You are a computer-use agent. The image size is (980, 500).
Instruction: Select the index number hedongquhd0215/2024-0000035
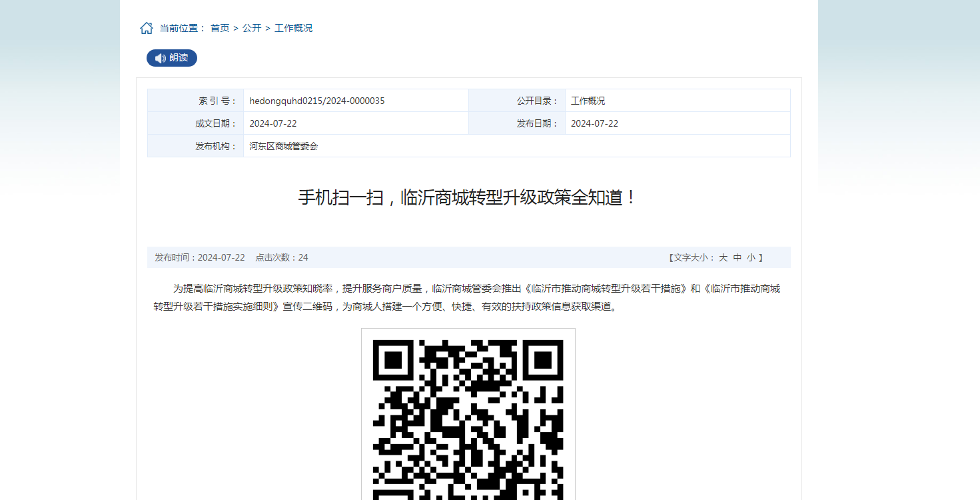click(x=317, y=101)
